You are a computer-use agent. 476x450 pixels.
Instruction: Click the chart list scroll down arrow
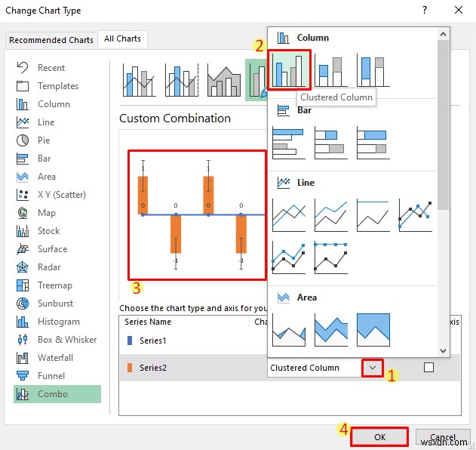click(x=444, y=351)
